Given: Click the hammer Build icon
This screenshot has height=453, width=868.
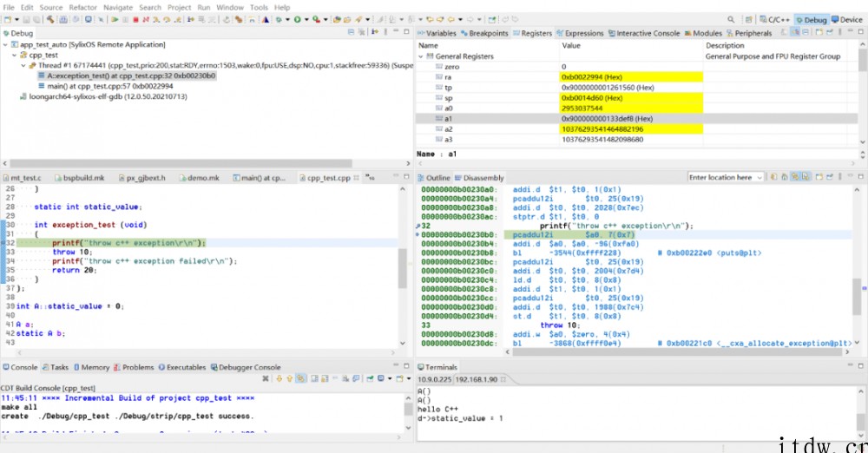Looking at the screenshot, I should coord(49,19).
